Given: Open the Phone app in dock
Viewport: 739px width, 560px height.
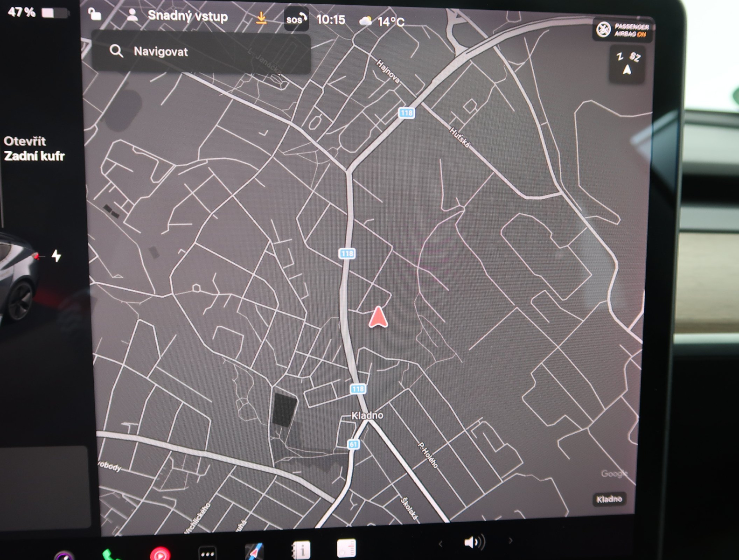Looking at the screenshot, I should click(110, 554).
